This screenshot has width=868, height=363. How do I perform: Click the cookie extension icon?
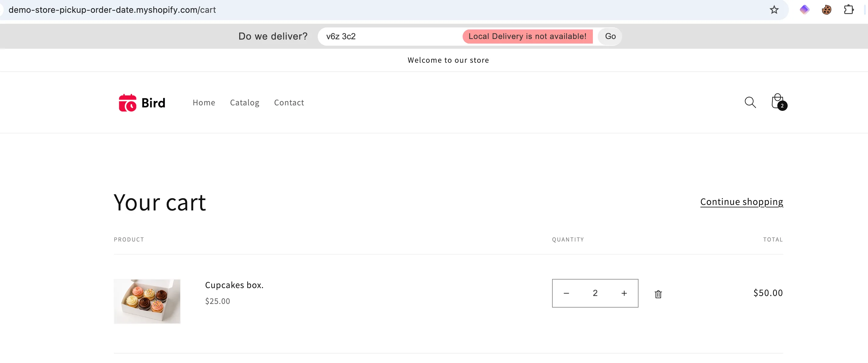click(x=826, y=10)
